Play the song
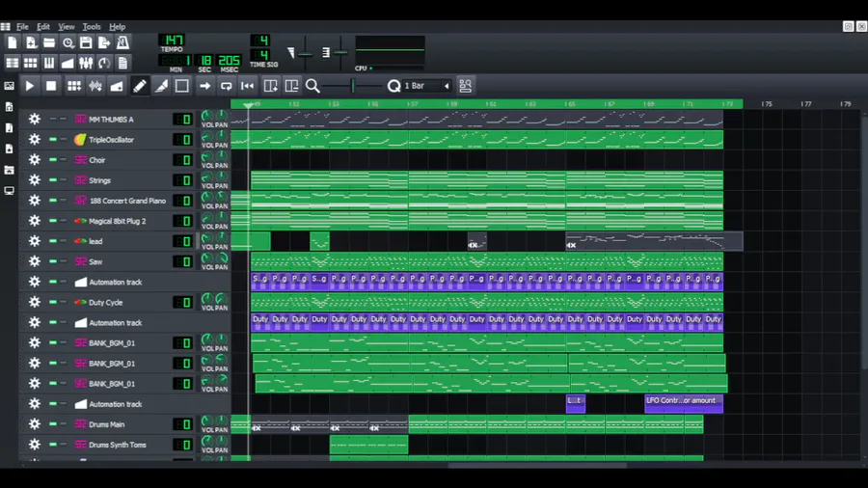The image size is (868, 488). 30,86
